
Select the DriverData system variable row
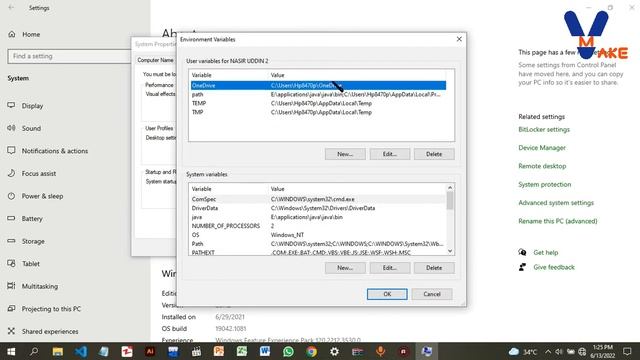318,208
